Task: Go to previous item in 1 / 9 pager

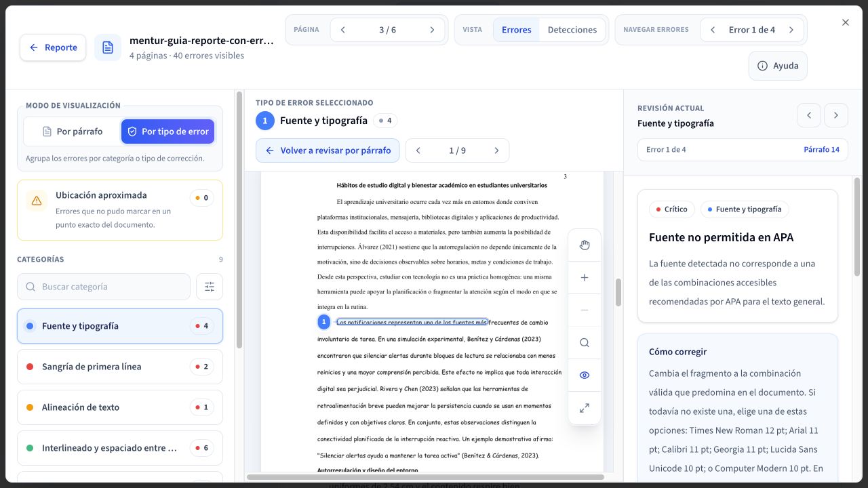Action: pos(418,150)
